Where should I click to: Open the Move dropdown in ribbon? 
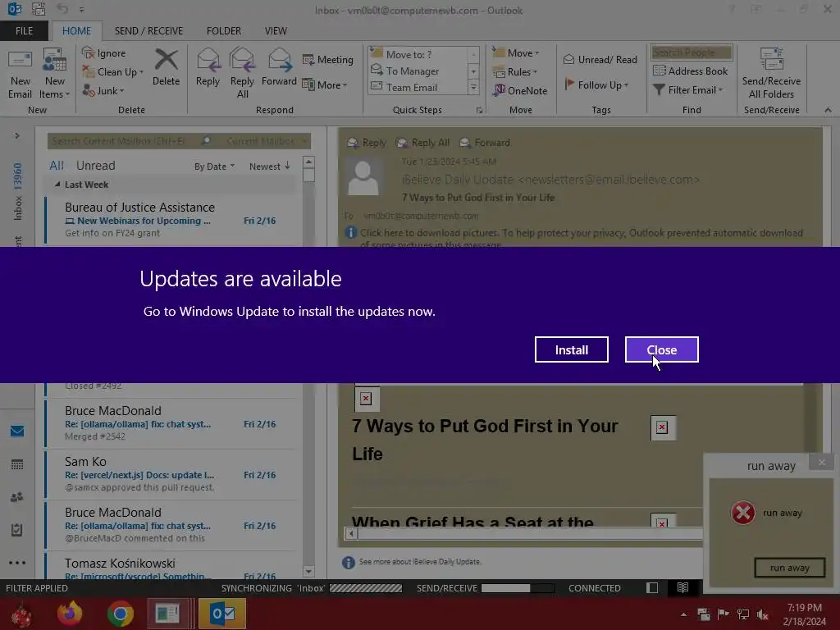pyautogui.click(x=516, y=53)
